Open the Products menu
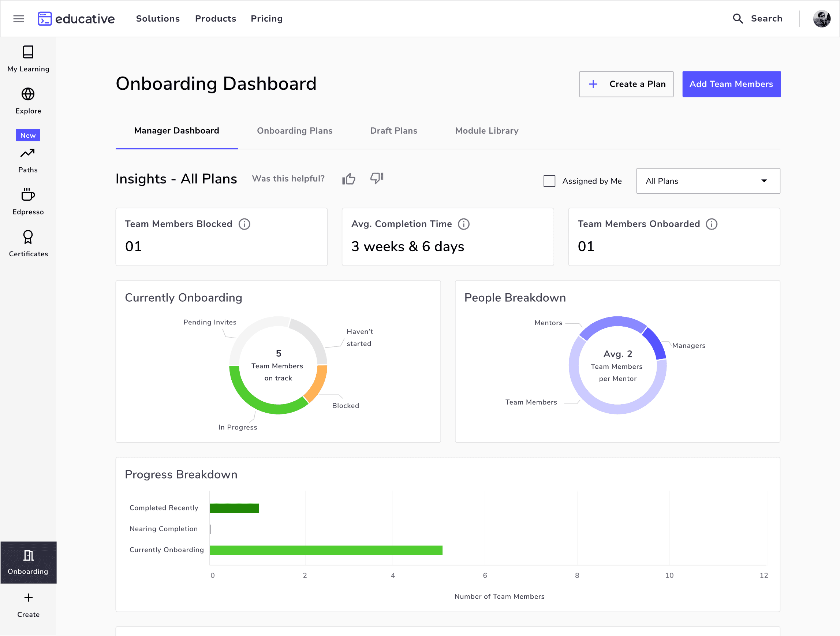The image size is (840, 636). [x=215, y=19]
